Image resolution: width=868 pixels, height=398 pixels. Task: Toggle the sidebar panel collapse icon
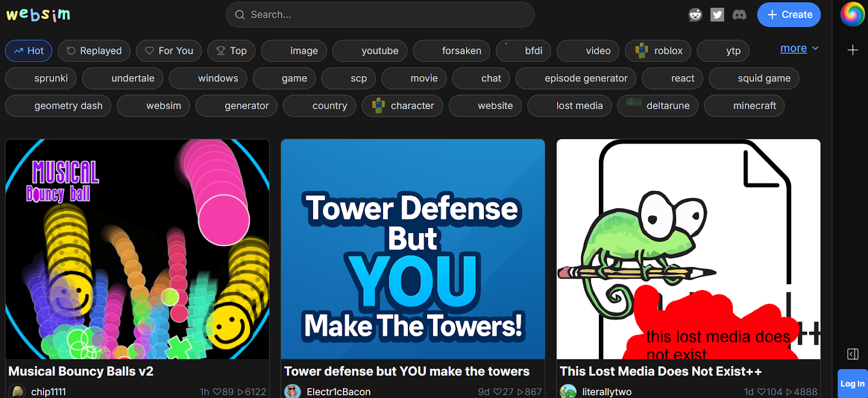tap(853, 354)
